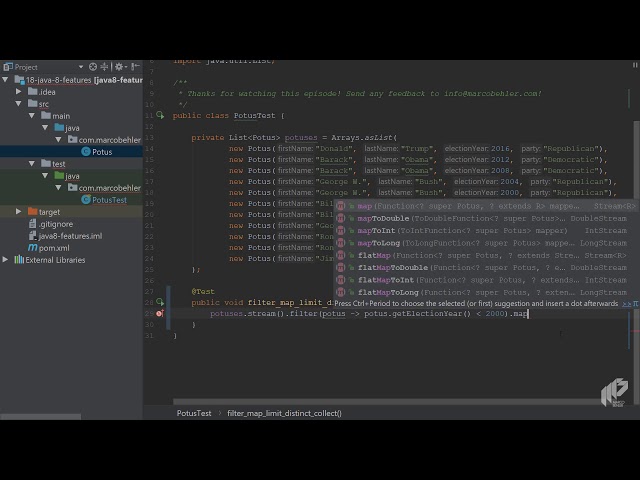Open PotusTest class in project tree
Screen dimensions: 640x480
coord(109,200)
